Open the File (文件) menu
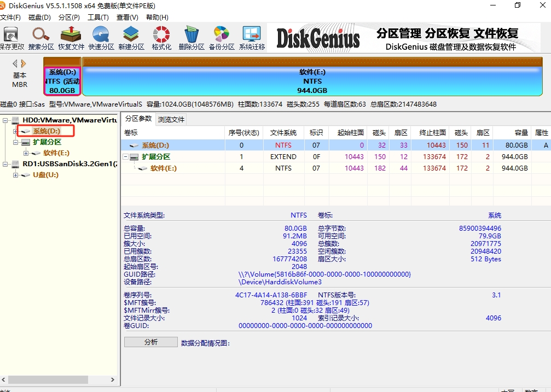Screen dimensions: 551x392 (10, 17)
